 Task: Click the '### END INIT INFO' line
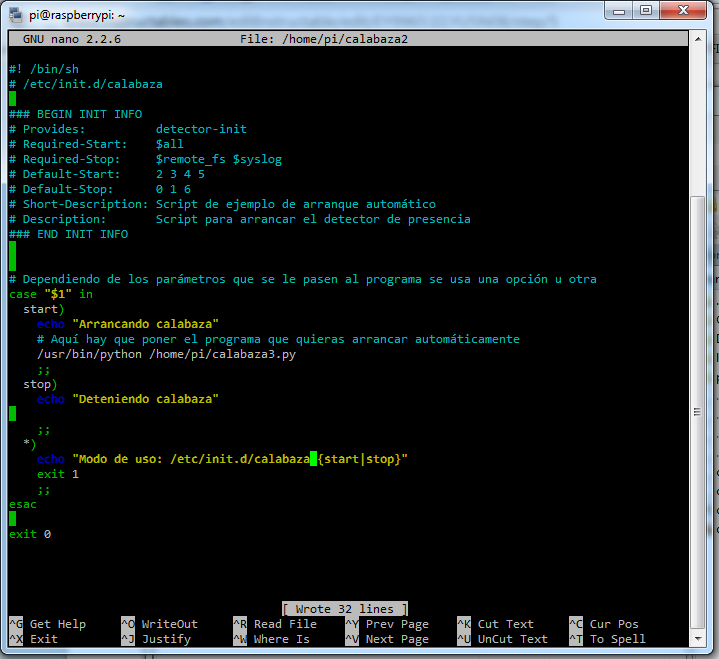click(x=69, y=234)
